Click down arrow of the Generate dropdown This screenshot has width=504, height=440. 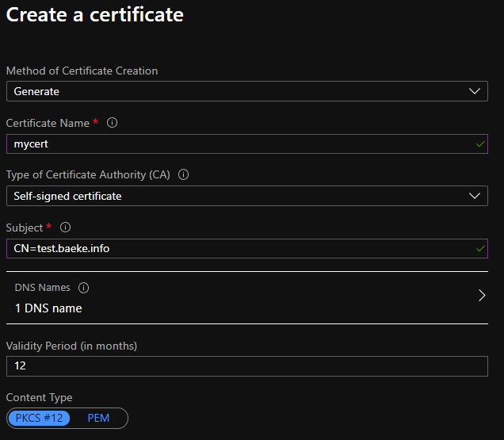coord(475,91)
